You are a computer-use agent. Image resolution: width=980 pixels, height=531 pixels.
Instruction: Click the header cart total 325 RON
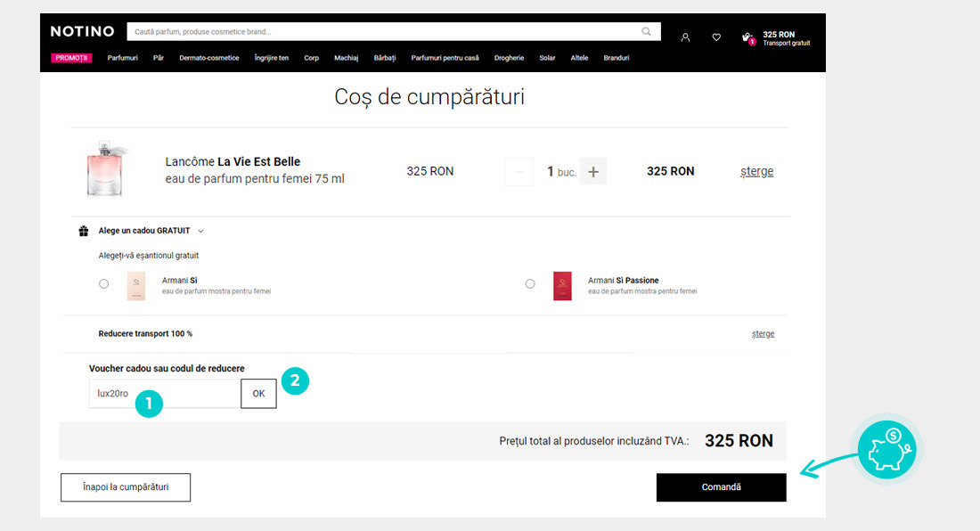pyautogui.click(x=779, y=35)
